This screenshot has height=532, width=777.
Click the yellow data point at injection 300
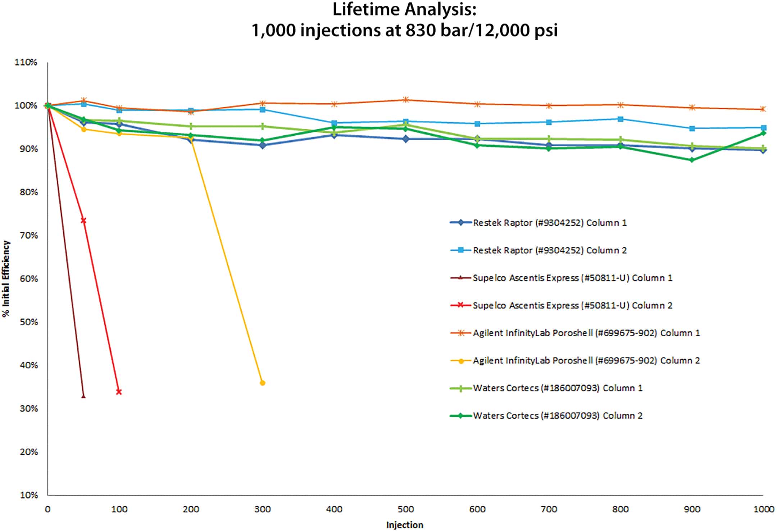pyautogui.click(x=262, y=383)
